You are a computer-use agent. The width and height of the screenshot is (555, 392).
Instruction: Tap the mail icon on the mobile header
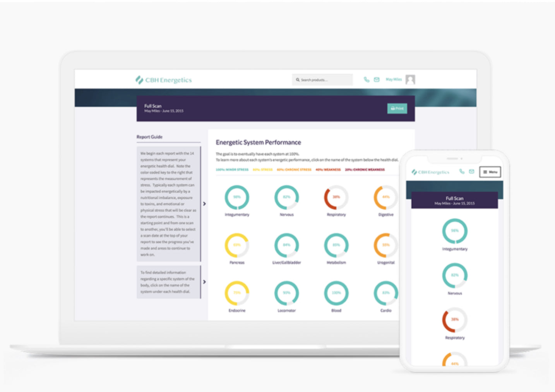tap(471, 172)
